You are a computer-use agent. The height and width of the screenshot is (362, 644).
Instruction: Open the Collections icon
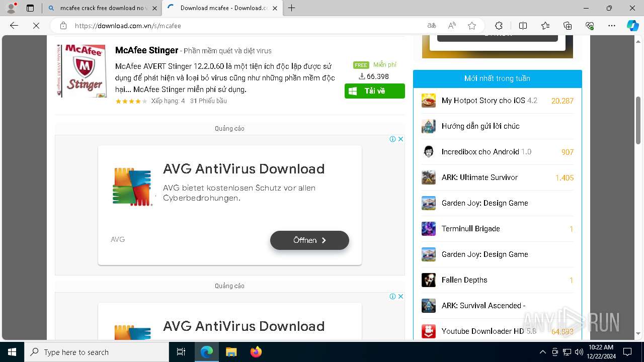point(568,26)
